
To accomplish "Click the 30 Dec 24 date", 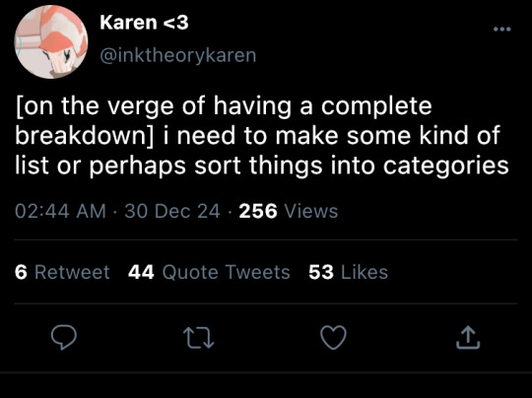I will point(172,211).
